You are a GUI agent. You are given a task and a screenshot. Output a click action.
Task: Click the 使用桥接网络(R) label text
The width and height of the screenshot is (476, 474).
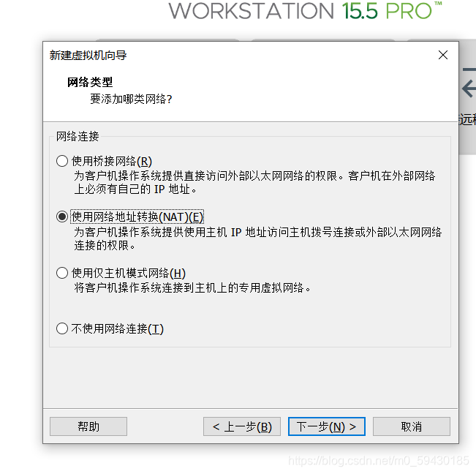pos(112,161)
